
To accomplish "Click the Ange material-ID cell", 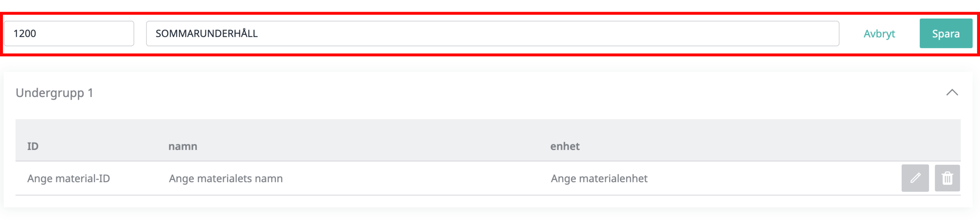I will (69, 178).
